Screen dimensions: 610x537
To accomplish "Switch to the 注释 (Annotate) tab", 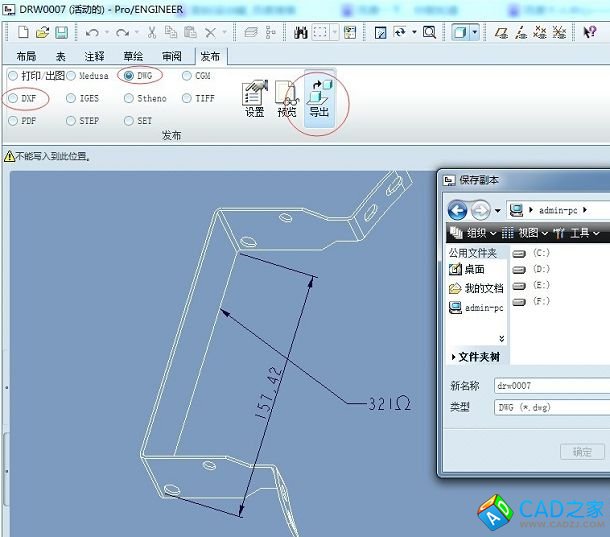I will pyautogui.click(x=94, y=57).
